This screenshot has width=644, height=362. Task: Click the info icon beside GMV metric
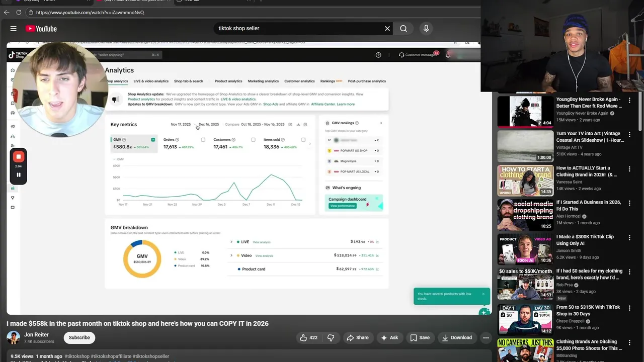click(124, 140)
